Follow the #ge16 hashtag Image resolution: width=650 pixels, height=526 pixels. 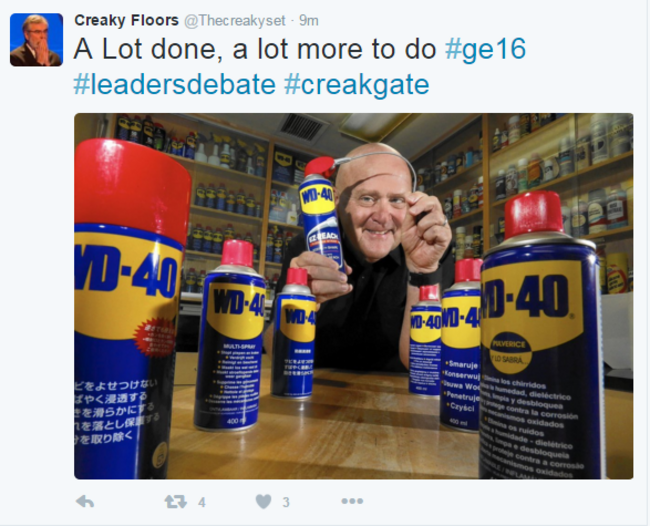tap(485, 48)
